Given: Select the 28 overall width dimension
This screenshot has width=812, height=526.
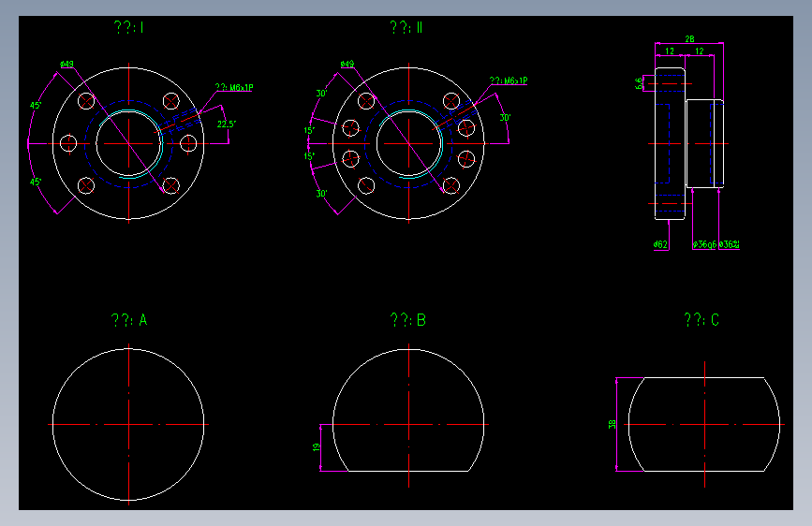Looking at the screenshot, I should click(x=690, y=38).
